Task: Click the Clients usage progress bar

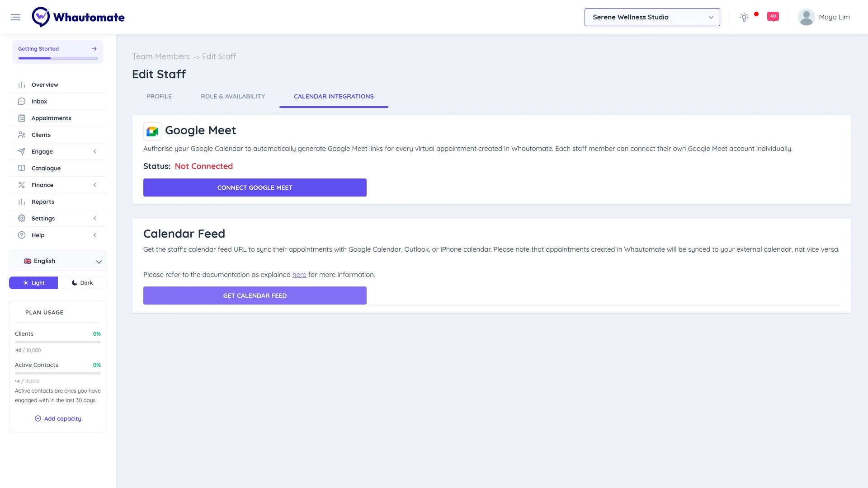Action: 58,342
